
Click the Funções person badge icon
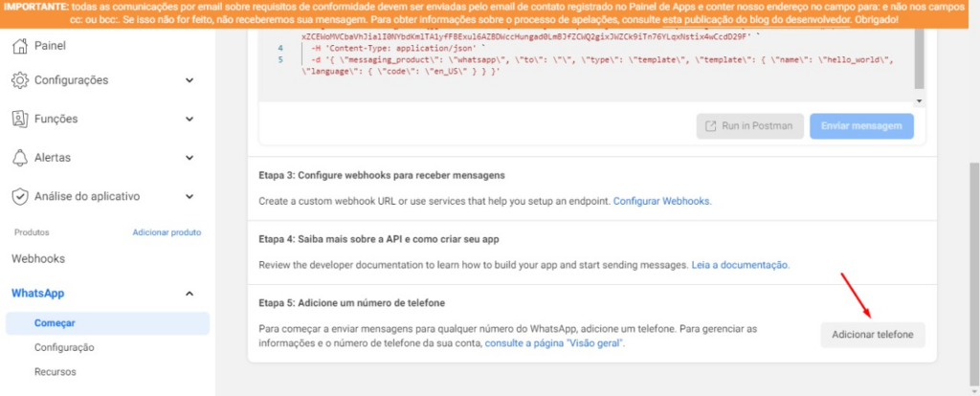coord(19,119)
